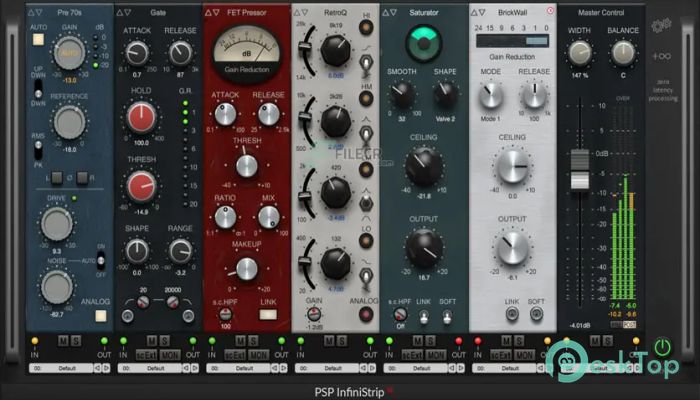Mute the Gate module

152,341
